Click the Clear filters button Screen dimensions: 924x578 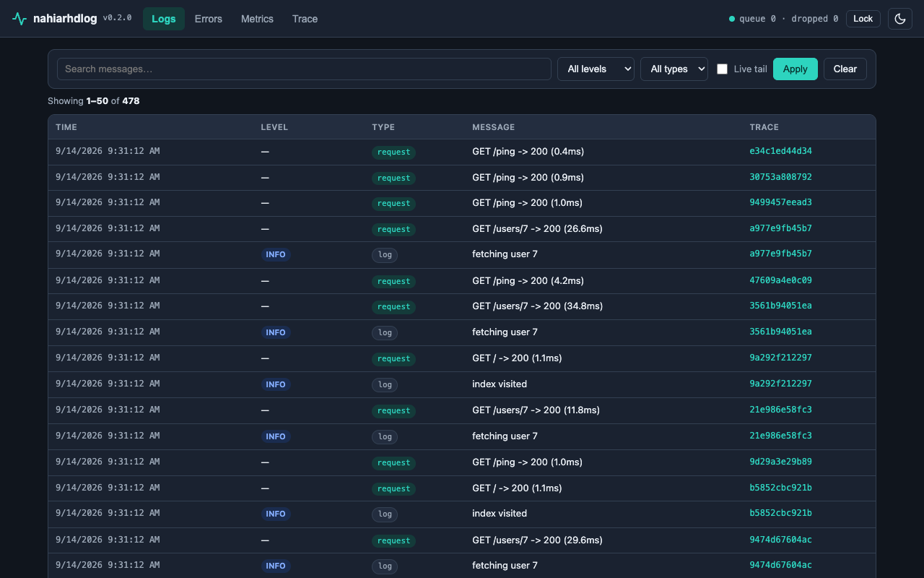pyautogui.click(x=845, y=69)
